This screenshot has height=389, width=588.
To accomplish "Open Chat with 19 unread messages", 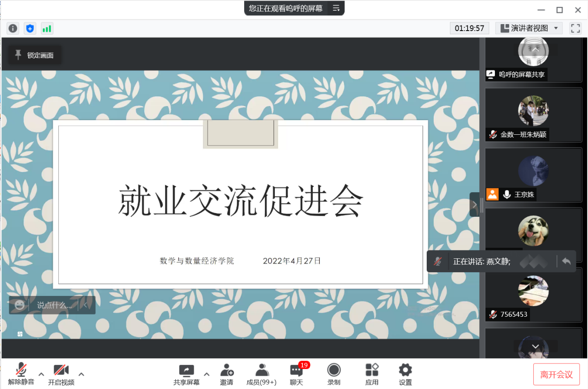I will click(297, 374).
